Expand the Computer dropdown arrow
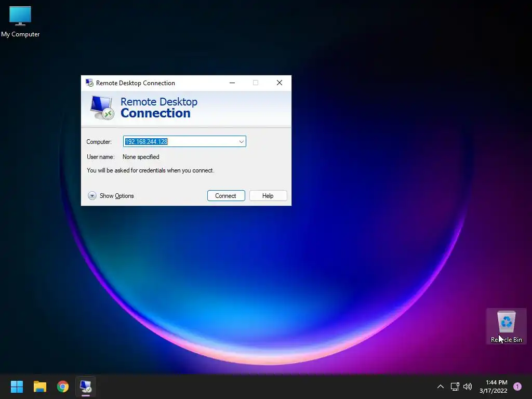 pos(242,141)
